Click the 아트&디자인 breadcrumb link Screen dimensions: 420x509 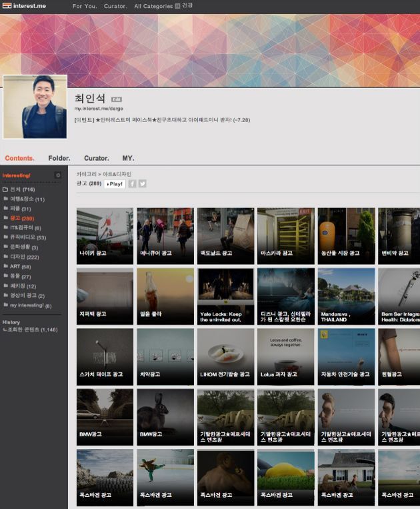[117, 174]
